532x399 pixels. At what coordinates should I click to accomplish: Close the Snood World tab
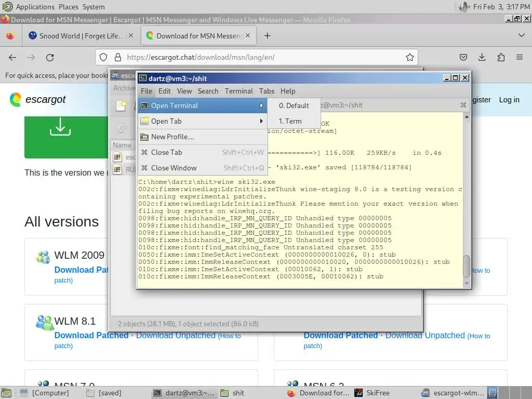[x=131, y=35]
